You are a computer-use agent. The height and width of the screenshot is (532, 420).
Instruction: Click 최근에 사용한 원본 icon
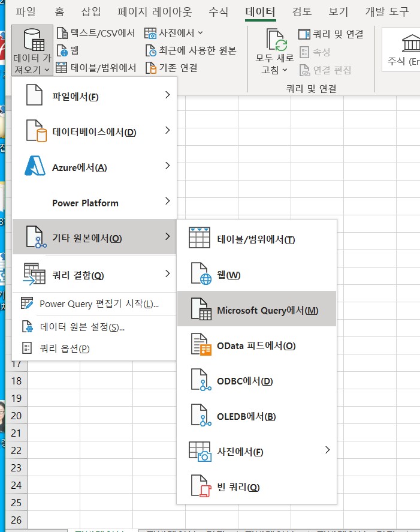(x=151, y=50)
